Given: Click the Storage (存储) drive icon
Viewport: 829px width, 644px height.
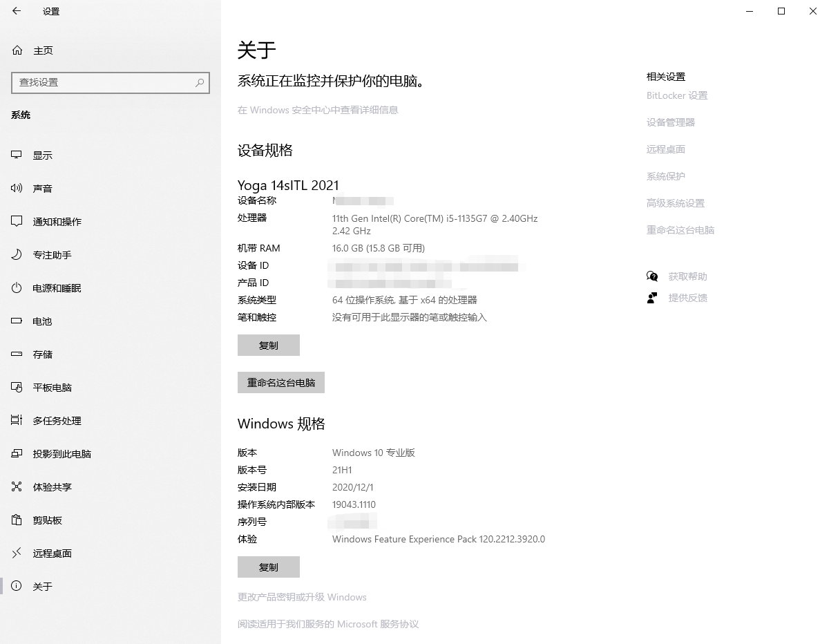Looking at the screenshot, I should 17,354.
